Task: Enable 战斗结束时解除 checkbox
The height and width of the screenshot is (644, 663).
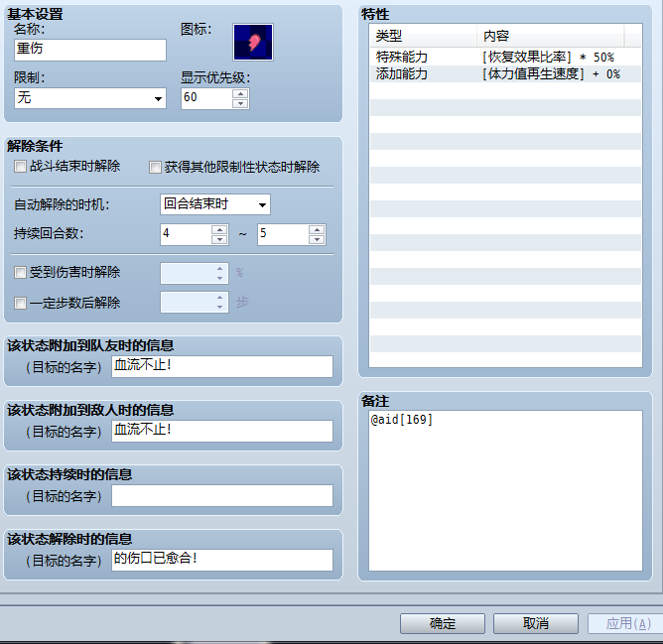Action: tap(20, 166)
